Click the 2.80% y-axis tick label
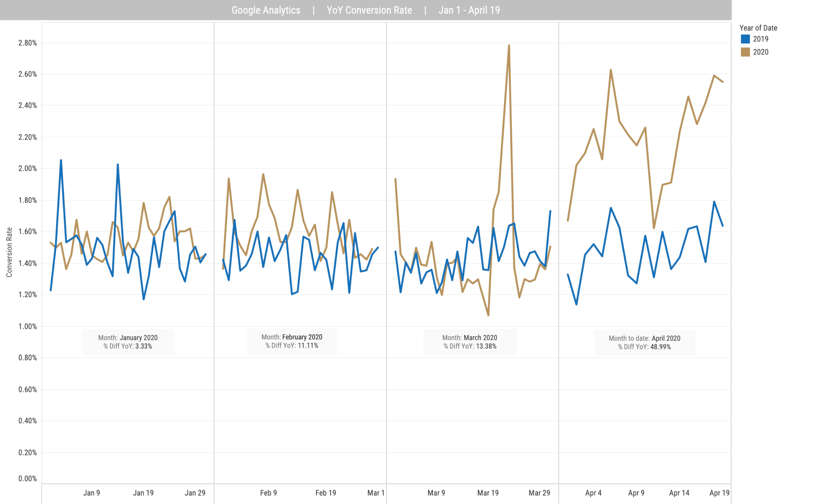830x504 pixels. click(28, 43)
